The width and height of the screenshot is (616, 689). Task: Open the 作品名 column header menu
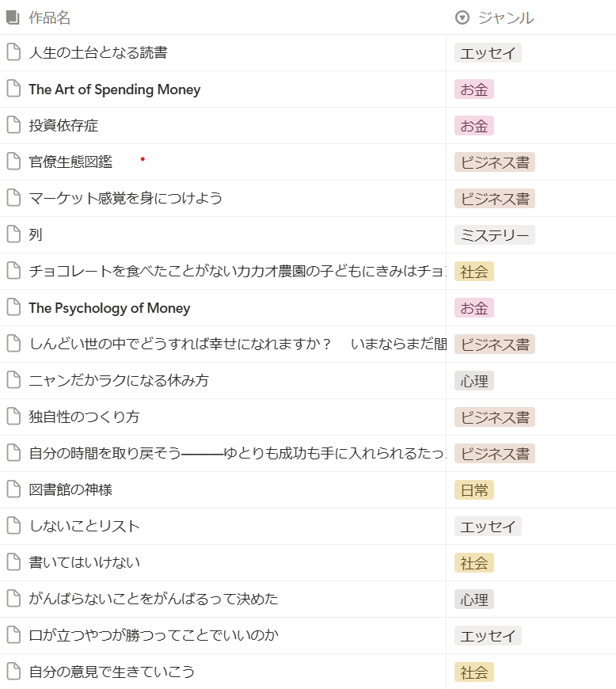point(49,17)
